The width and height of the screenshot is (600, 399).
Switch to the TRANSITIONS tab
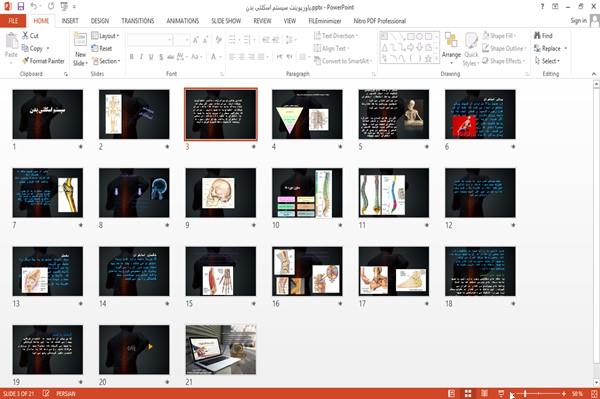(x=138, y=21)
